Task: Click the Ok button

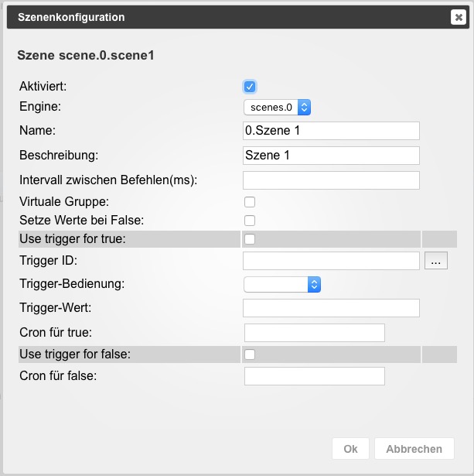Action: (350, 449)
